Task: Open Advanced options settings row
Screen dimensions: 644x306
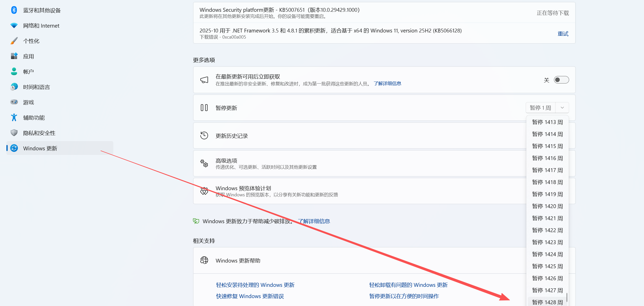Action: point(357,163)
